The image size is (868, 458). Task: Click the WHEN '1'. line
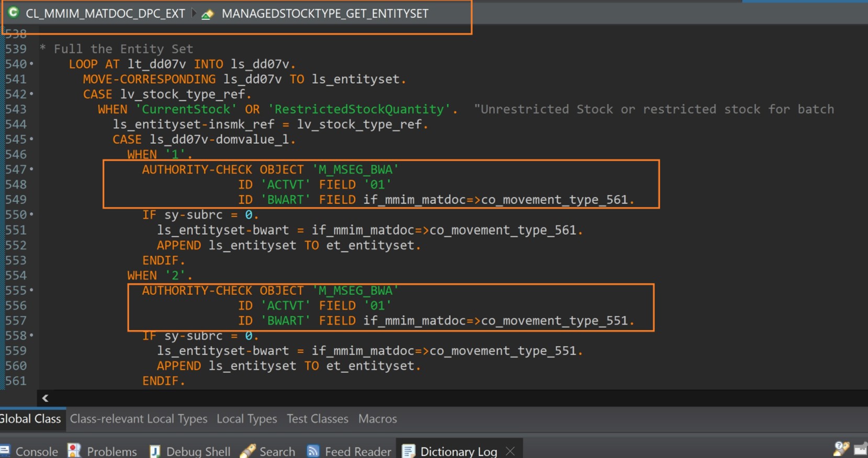tap(160, 155)
